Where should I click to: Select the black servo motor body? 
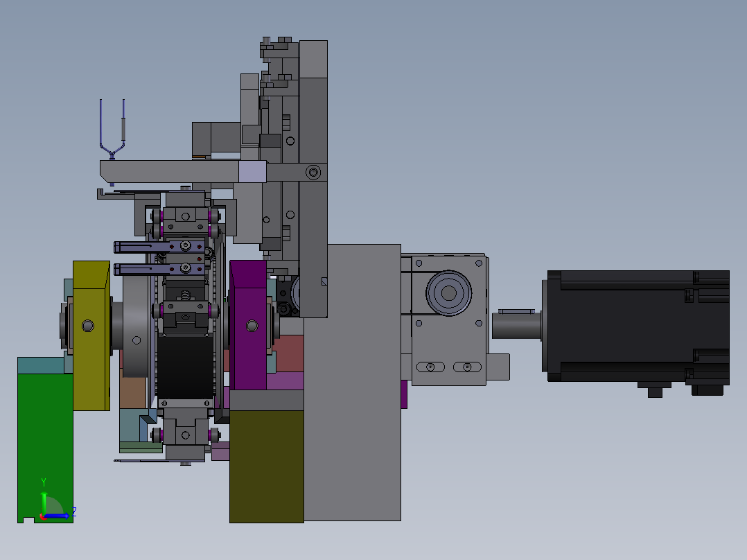[638, 326]
